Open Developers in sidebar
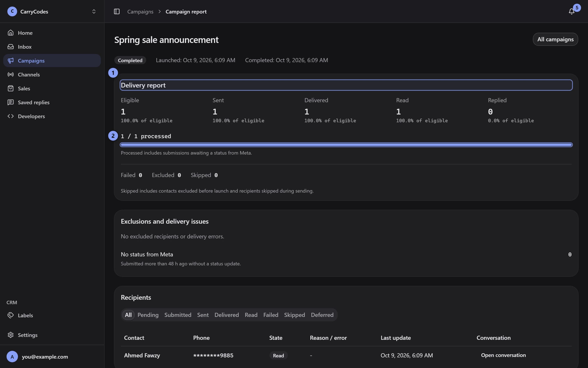 point(52,116)
